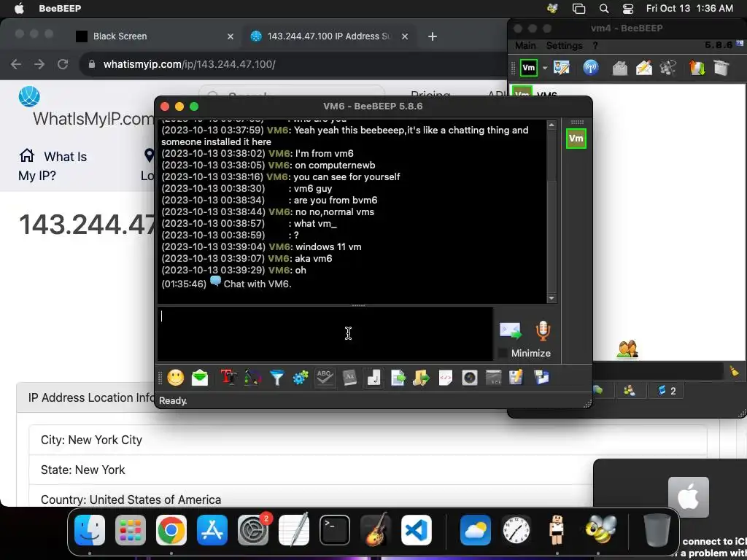Click the code snippet page icon
The height and width of the screenshot is (560, 747).
coord(446,378)
